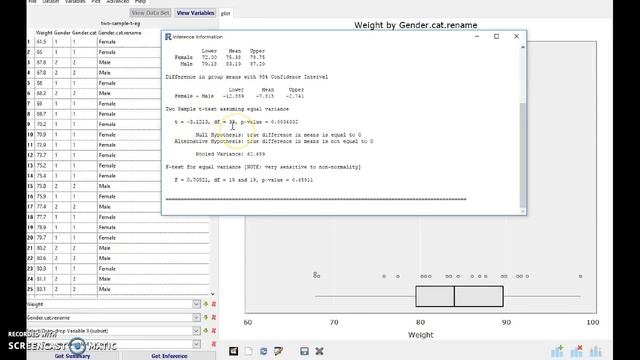
Task: Click the Inference Information scrollbar up arrow
Action: pos(522,47)
